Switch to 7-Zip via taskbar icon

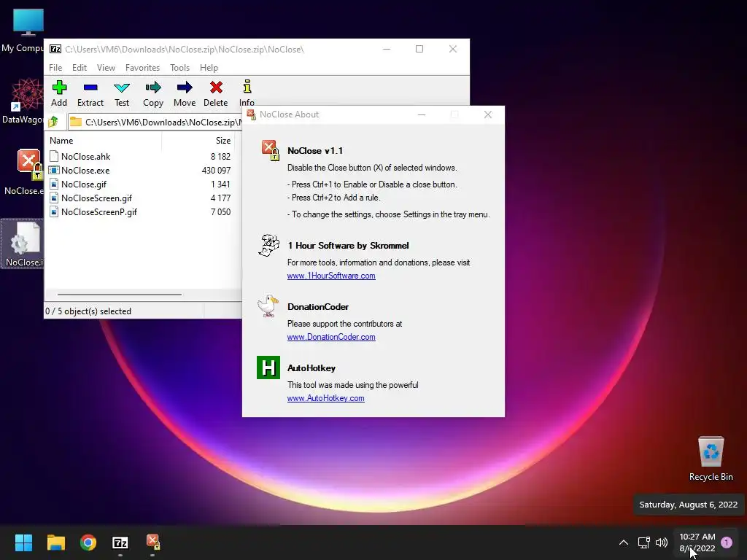120,542
